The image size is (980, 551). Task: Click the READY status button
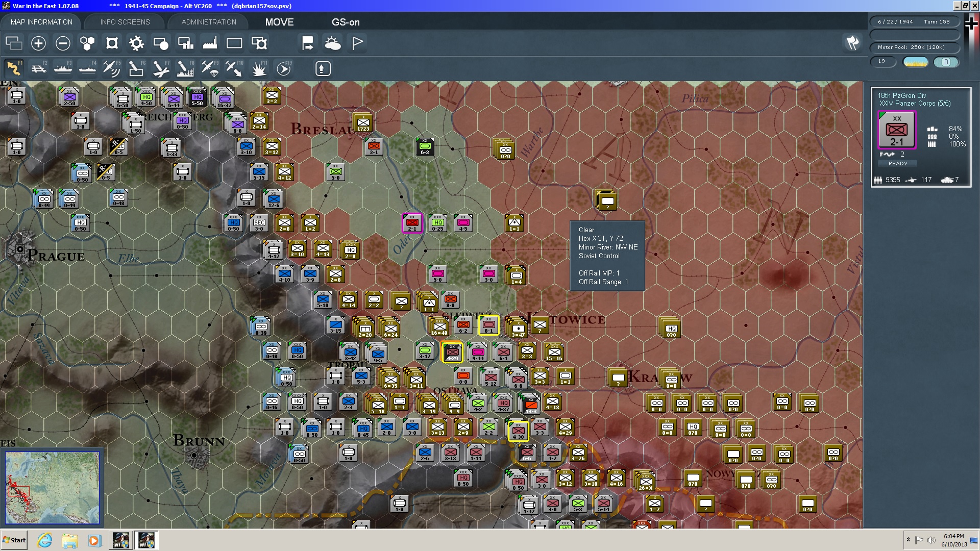898,164
